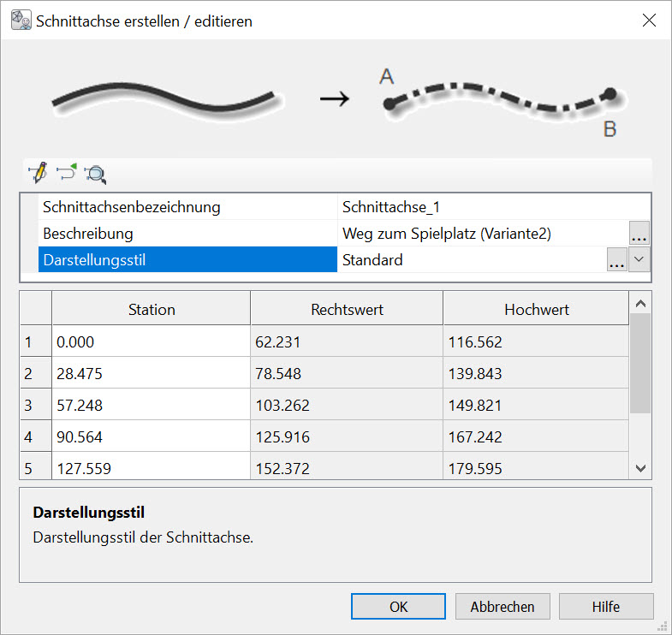Click the Hochwert cell 167.242

536,436
